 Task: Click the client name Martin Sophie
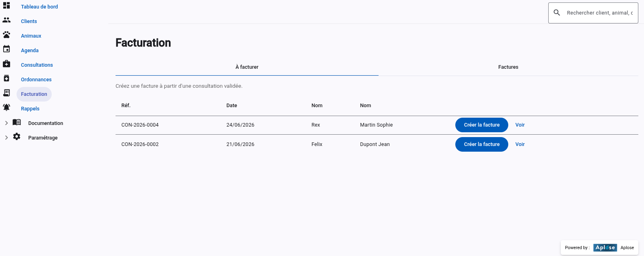coord(376,125)
